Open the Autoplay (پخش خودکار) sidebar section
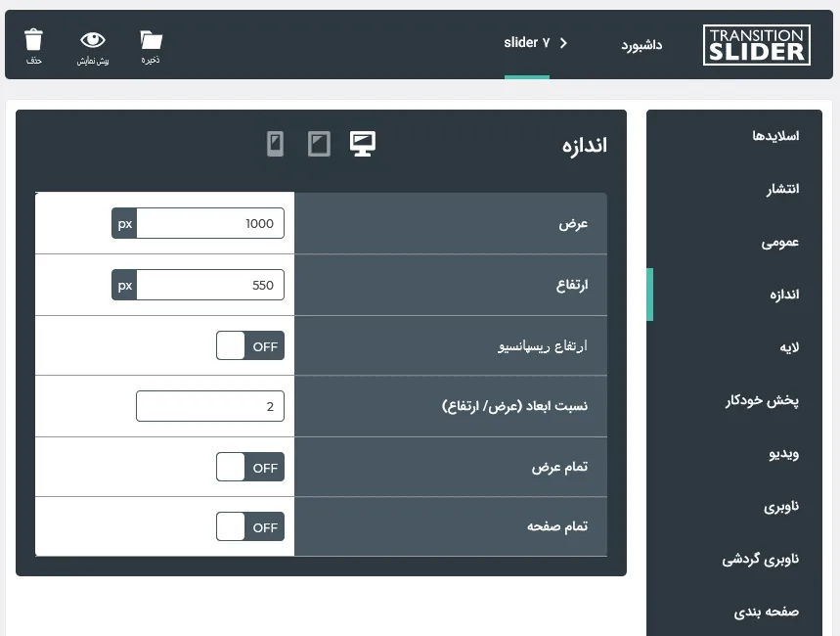 coord(762,400)
